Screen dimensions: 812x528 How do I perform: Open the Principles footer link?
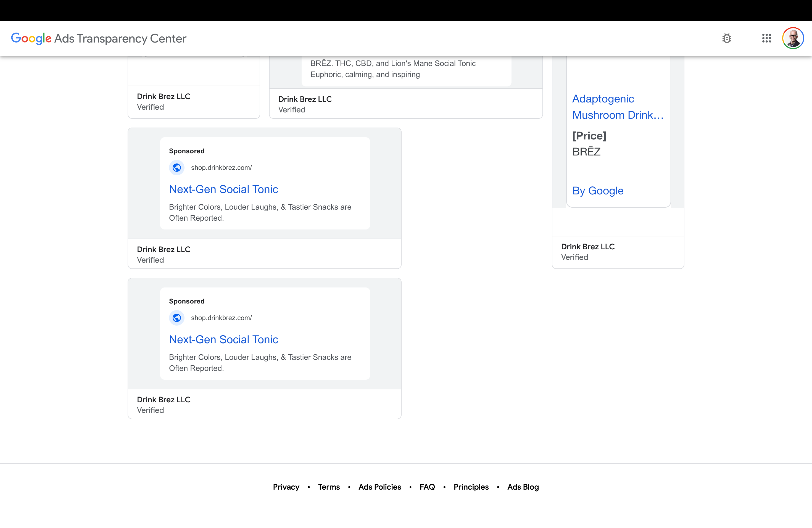pyautogui.click(x=471, y=487)
